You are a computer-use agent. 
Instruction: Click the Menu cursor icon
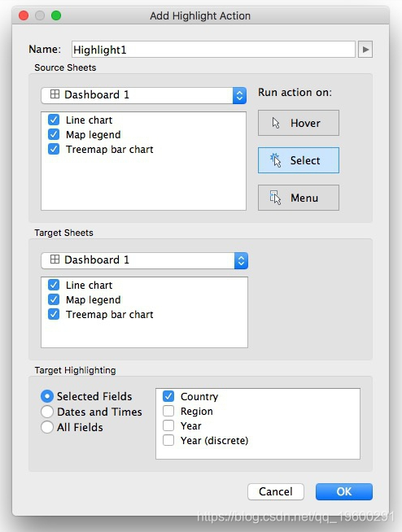[x=275, y=198]
